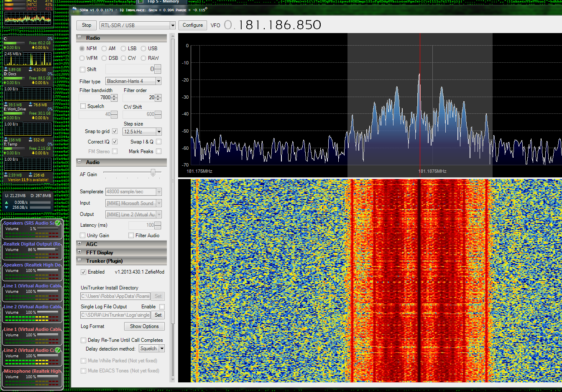Collapse the Audio panel
The width and height of the screenshot is (562, 392).
click(79, 161)
